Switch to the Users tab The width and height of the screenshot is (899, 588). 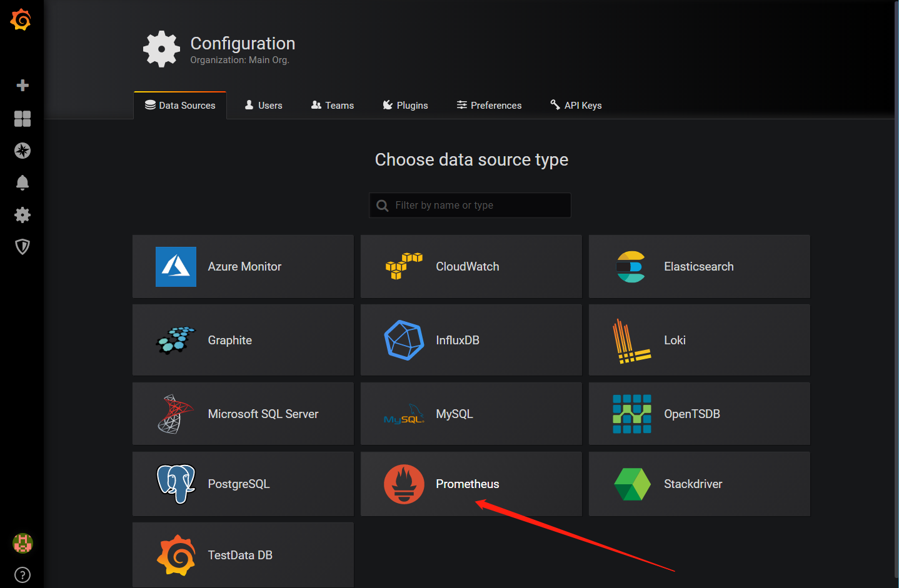(x=263, y=106)
